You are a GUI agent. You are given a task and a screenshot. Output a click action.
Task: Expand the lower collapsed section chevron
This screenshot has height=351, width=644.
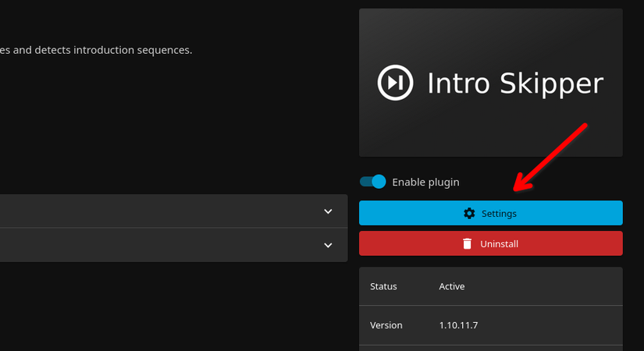pos(328,245)
